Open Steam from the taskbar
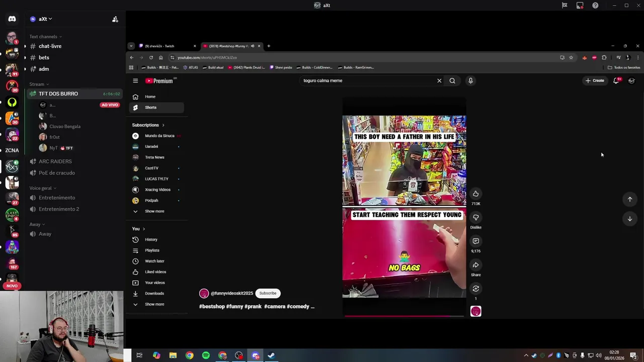 tap(271, 355)
